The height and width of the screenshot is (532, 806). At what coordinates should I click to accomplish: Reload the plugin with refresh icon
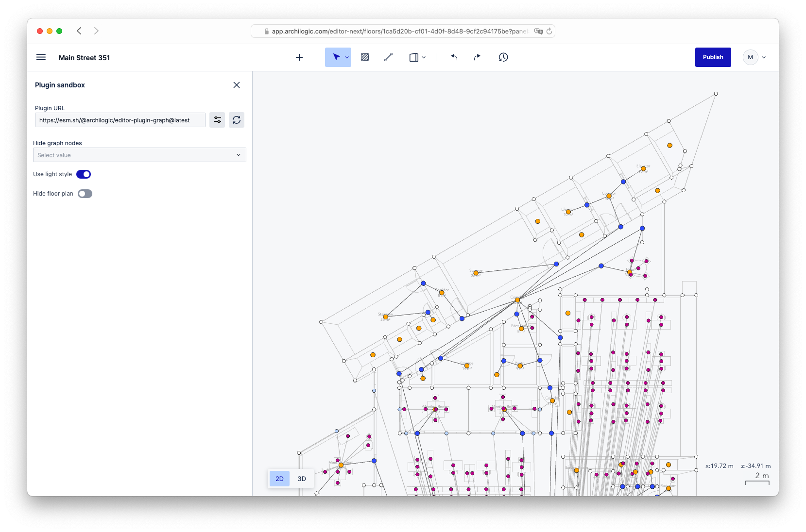(237, 120)
